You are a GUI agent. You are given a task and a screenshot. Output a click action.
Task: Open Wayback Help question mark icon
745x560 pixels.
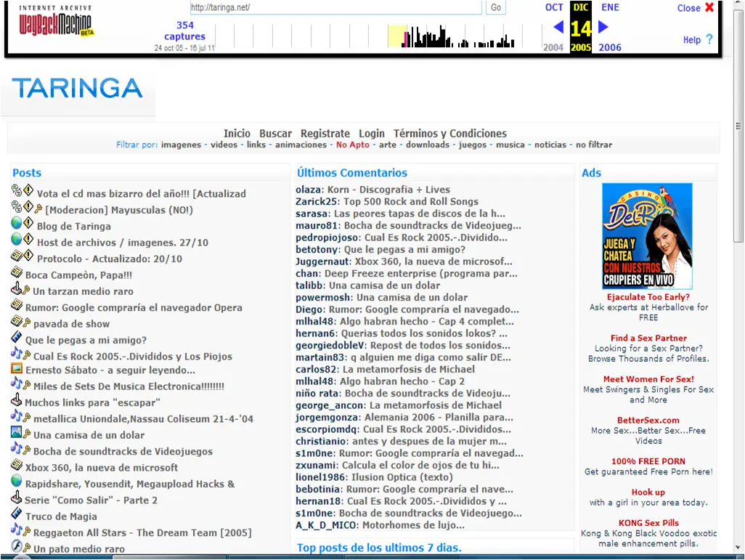pyautogui.click(x=709, y=39)
